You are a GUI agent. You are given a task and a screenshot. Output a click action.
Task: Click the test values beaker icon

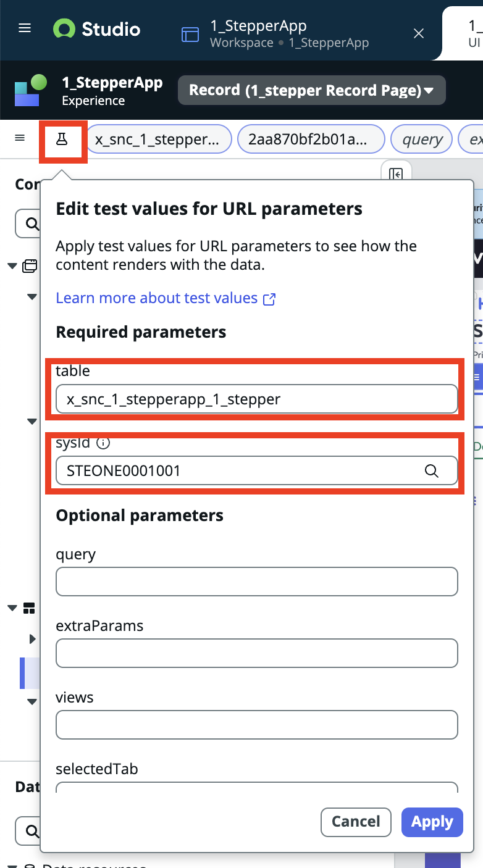point(62,139)
